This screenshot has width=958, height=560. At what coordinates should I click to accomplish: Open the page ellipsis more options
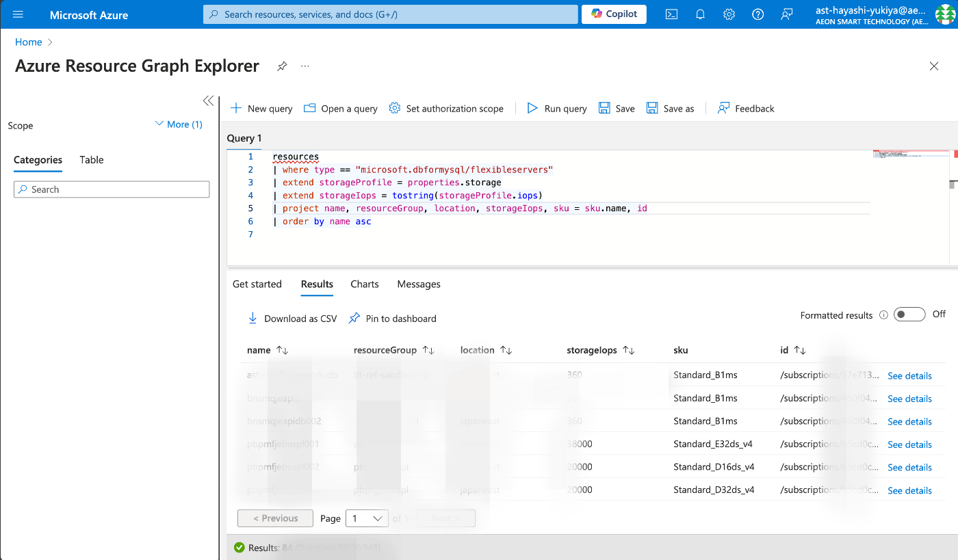[x=305, y=66]
